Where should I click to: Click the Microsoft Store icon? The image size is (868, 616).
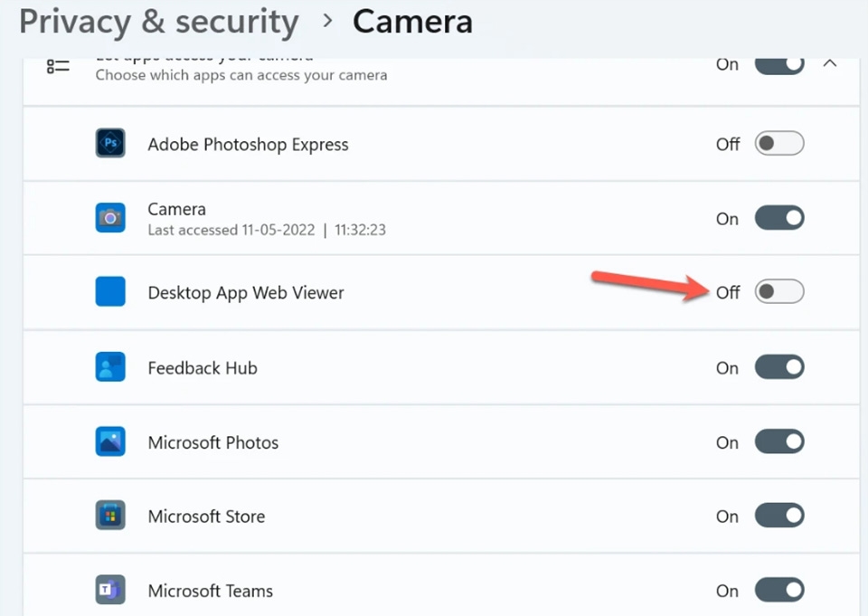[109, 516]
